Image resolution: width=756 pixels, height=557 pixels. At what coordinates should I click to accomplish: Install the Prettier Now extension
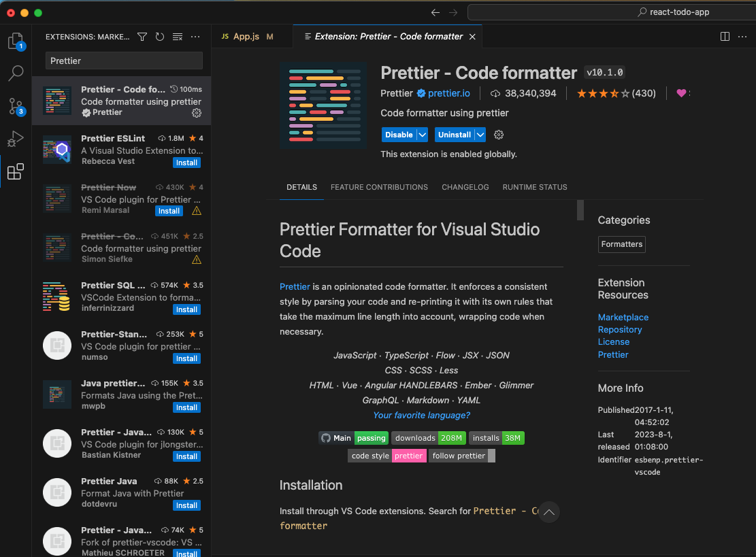tap(169, 211)
